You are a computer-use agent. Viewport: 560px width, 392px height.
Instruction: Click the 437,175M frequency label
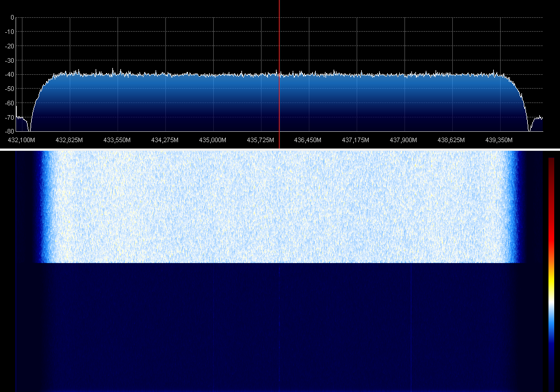click(355, 140)
